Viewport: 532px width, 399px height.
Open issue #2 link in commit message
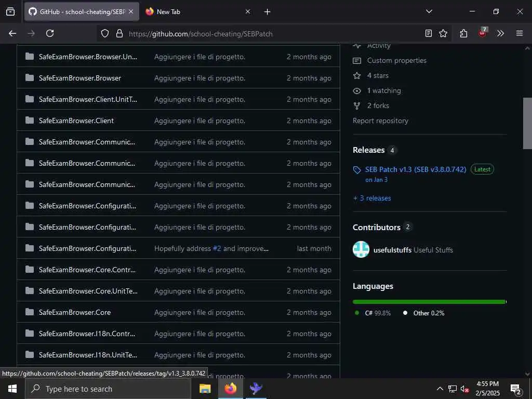tap(217, 249)
